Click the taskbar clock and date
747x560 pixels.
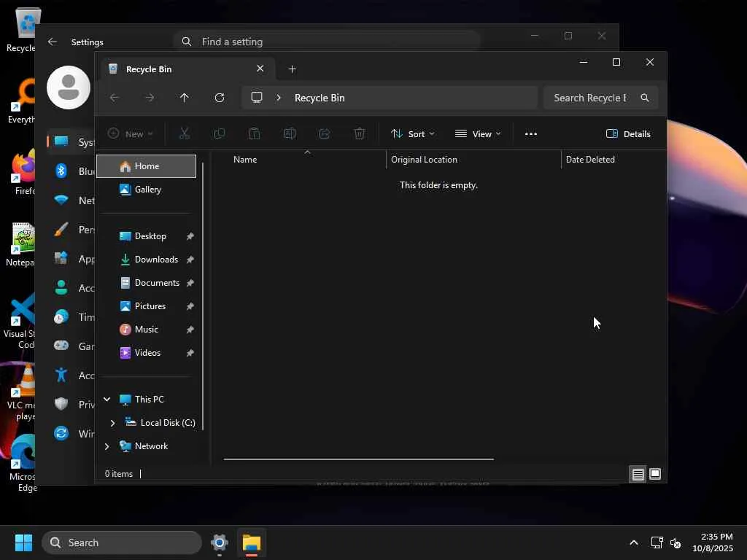coord(713,542)
